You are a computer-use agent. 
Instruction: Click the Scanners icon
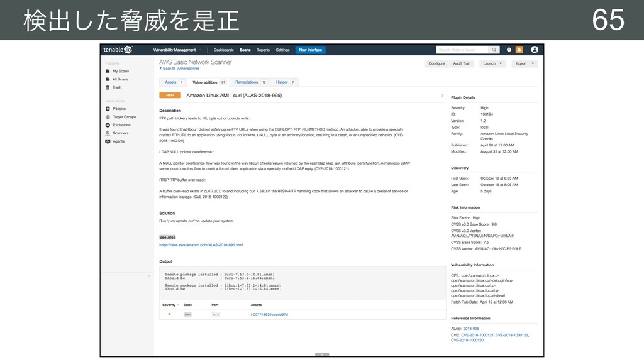108,133
